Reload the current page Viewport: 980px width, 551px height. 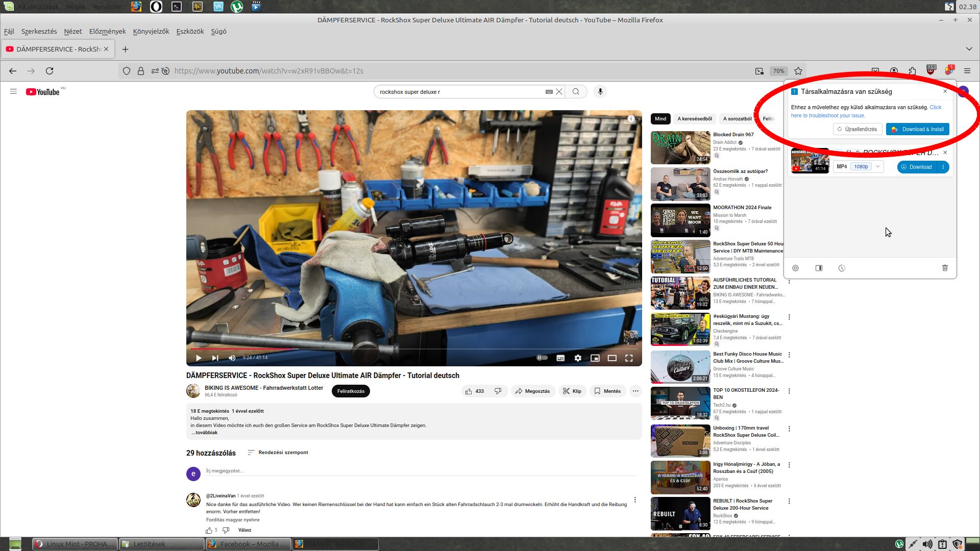coord(50,71)
